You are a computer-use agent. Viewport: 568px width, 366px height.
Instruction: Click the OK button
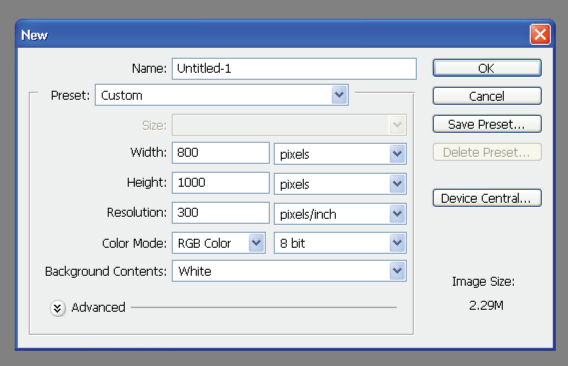coord(487,68)
